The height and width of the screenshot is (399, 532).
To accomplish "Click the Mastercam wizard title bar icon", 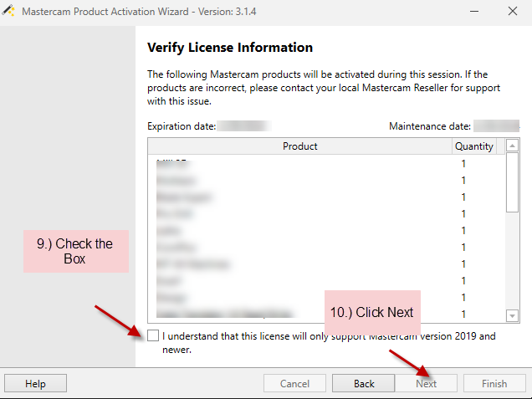I will pyautogui.click(x=8, y=11).
